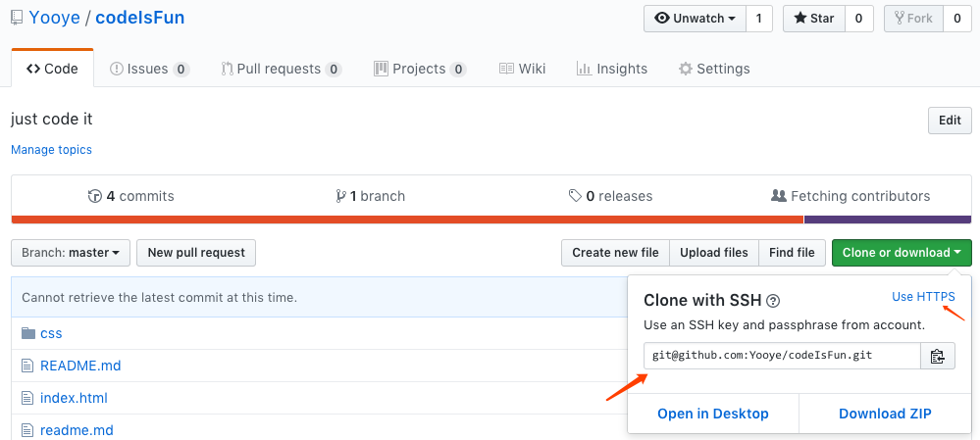Screen dimensions: 980x440
Task: Click the repository book icon beside Yooye
Action: pyautogui.click(x=17, y=18)
